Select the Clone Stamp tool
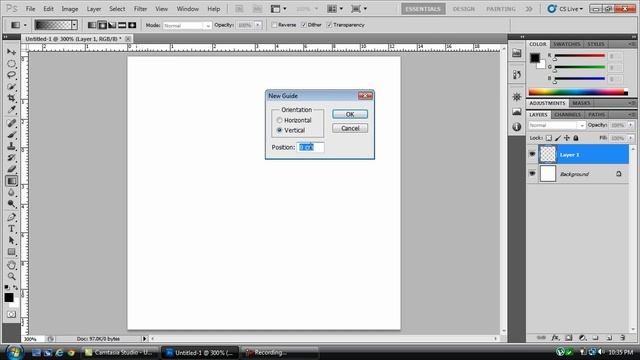 pos(11,146)
